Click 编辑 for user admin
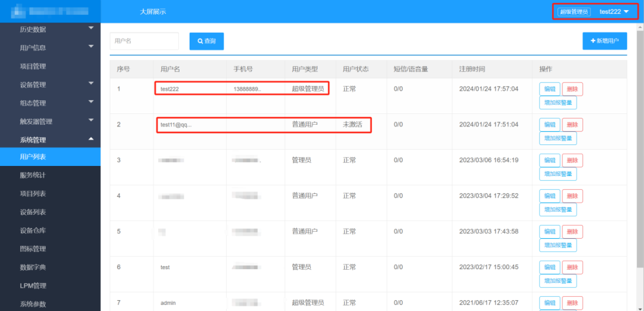644x311 pixels. click(550, 303)
